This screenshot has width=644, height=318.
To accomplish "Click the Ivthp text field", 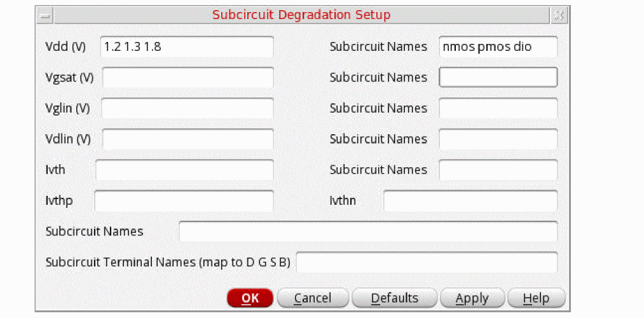I will coord(184,200).
